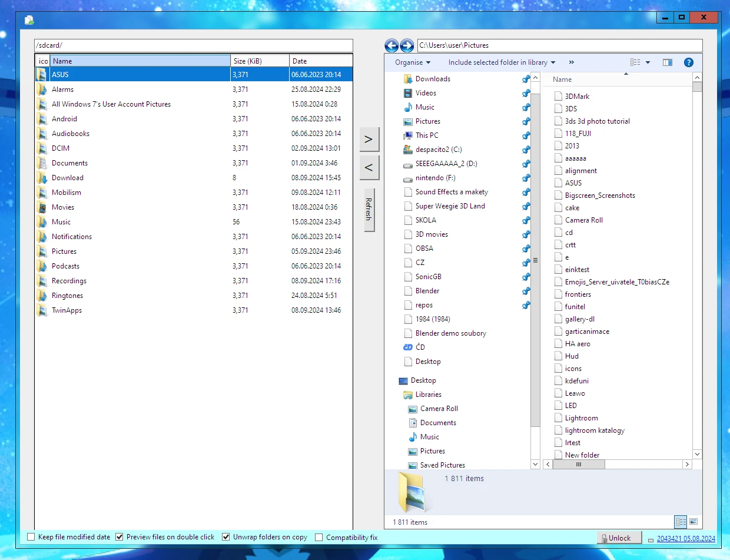Open the Help question mark icon
Viewport: 730px width, 560px height.
(689, 62)
